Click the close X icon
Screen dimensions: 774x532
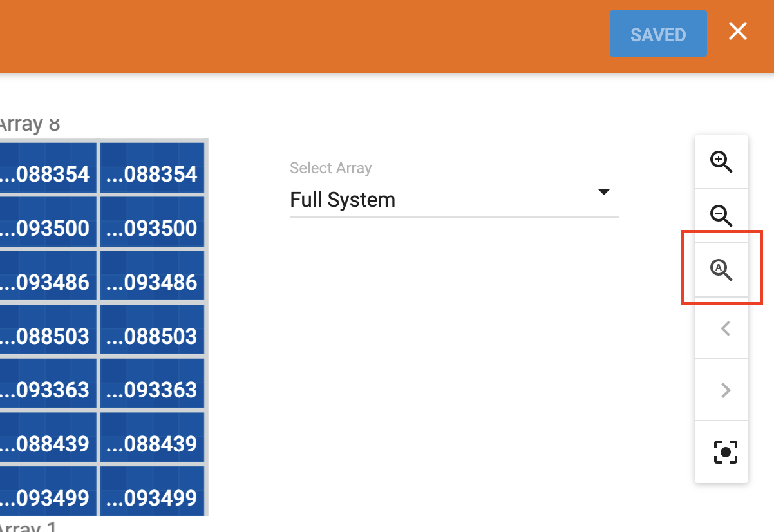point(737,31)
